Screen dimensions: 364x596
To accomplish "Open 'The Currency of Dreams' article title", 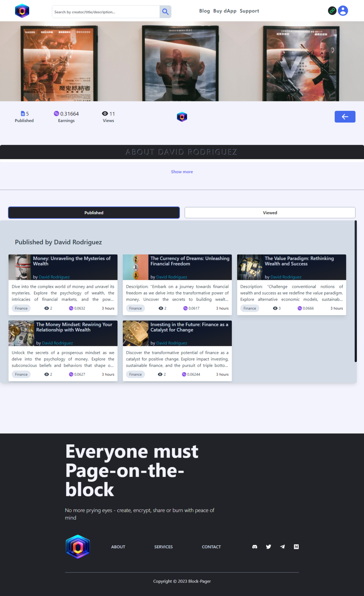I will (x=190, y=261).
